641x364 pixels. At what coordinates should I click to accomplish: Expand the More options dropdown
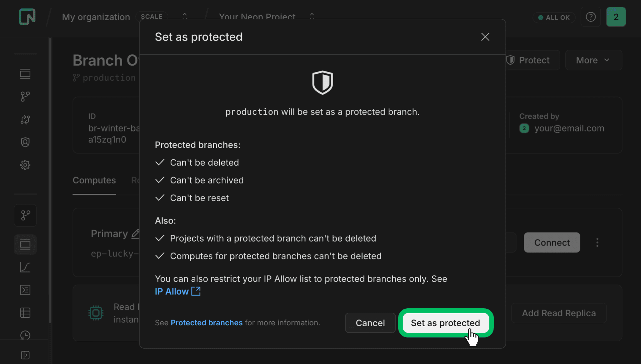coord(594,60)
